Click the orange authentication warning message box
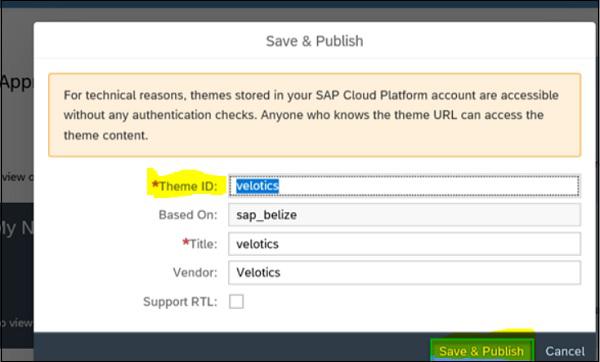The width and height of the screenshot is (600, 362). coord(315,115)
